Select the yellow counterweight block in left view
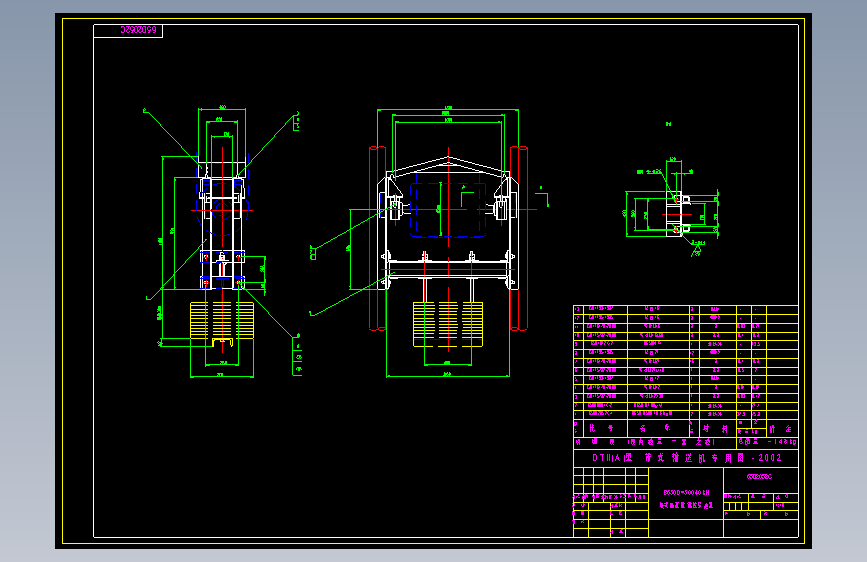 222,320
